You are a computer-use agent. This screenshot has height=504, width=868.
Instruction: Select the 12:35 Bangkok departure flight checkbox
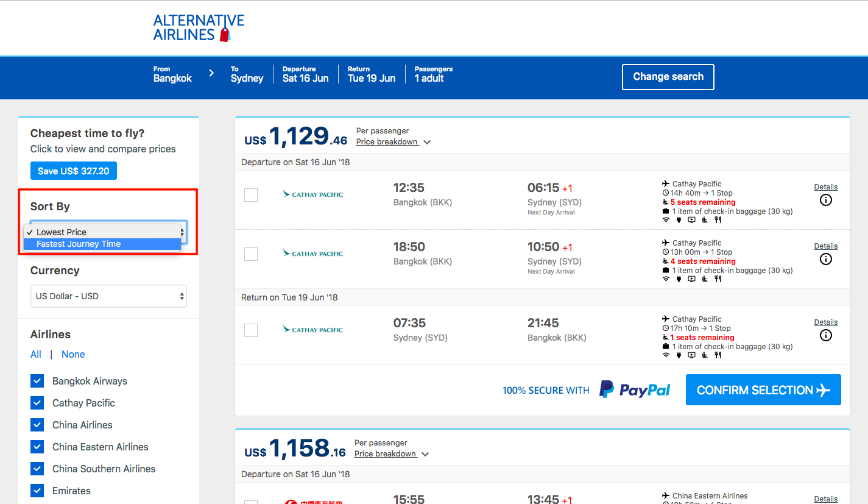click(251, 195)
